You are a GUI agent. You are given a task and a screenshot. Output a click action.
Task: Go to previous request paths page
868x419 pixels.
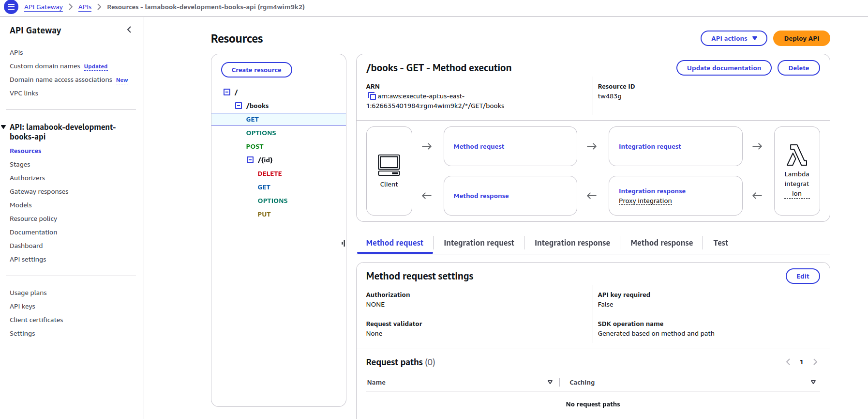788,362
